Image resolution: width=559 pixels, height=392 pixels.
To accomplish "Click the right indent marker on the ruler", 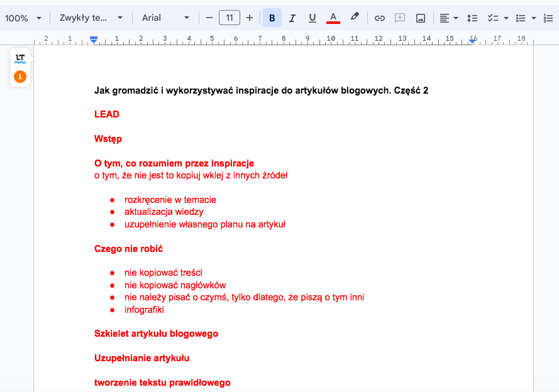I will click(472, 41).
